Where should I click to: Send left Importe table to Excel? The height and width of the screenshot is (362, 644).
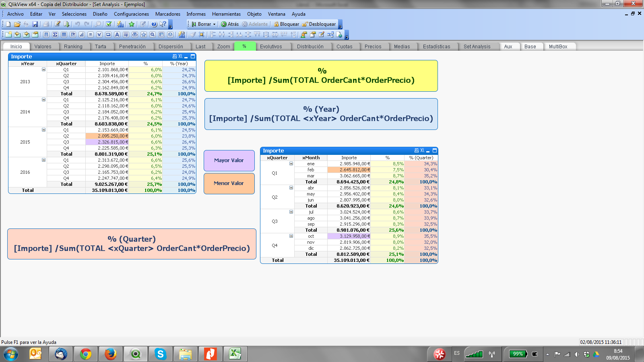click(x=180, y=57)
